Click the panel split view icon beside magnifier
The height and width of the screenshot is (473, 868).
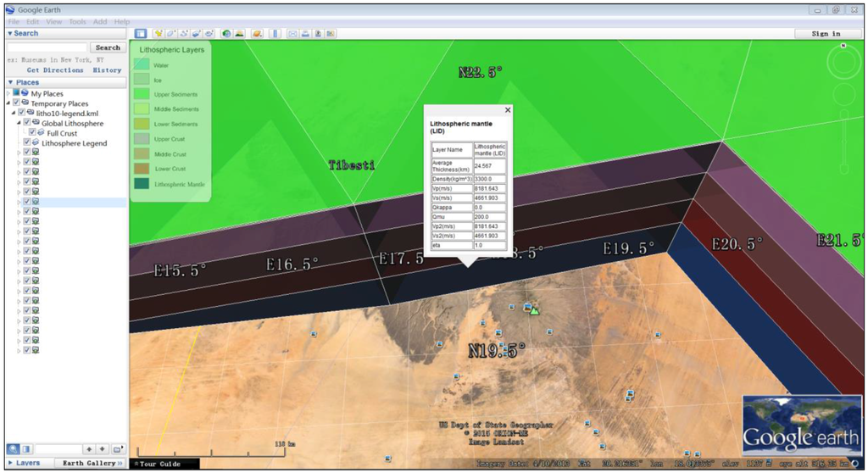click(x=26, y=448)
